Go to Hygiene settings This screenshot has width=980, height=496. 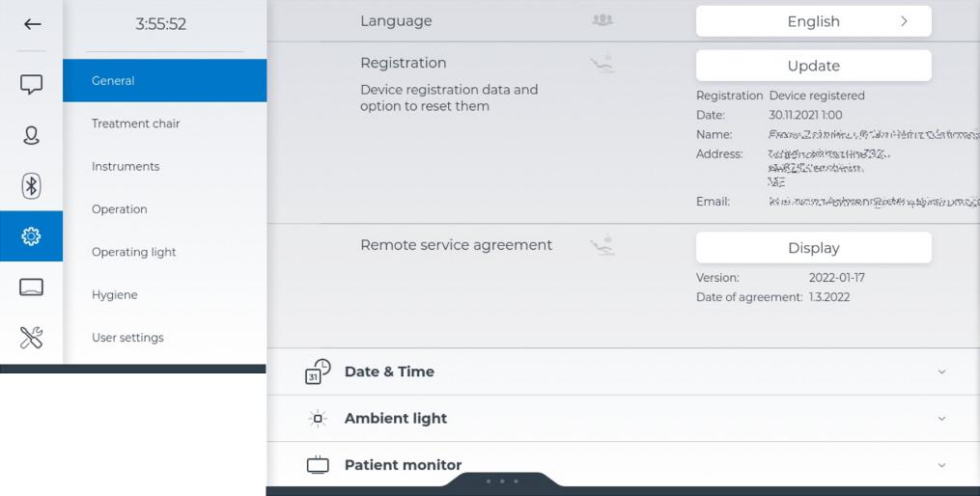click(115, 294)
